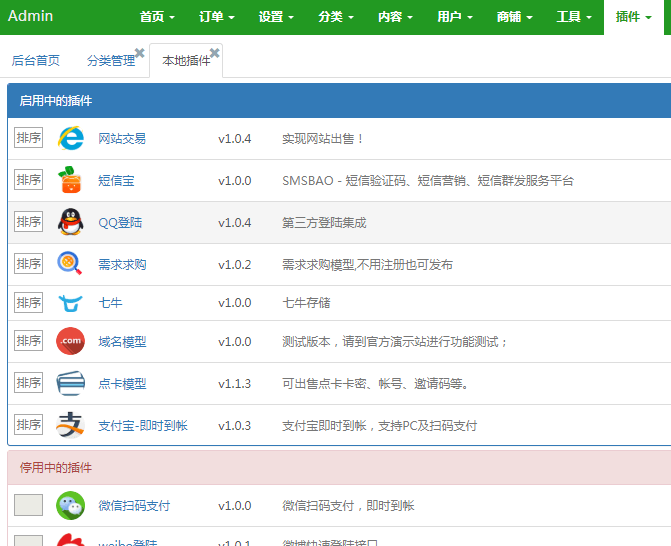Open the 订单 dropdown menu
The height and width of the screenshot is (546, 671).
point(217,17)
